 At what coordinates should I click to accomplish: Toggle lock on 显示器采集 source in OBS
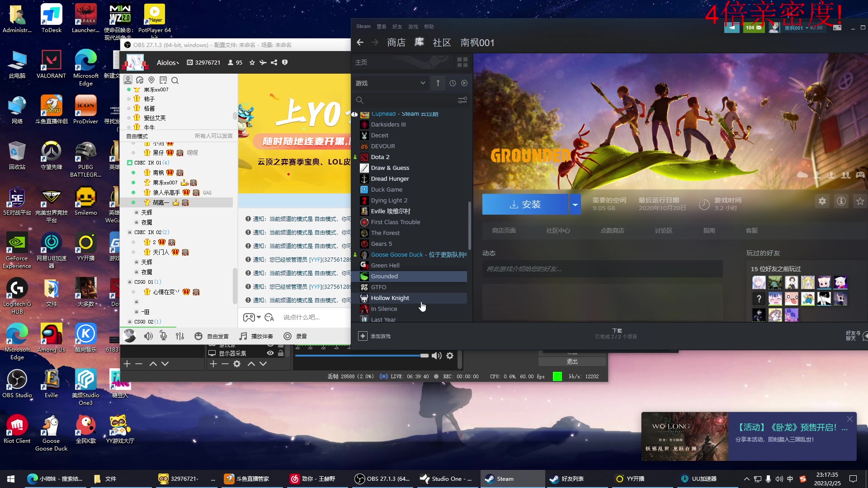click(x=281, y=353)
